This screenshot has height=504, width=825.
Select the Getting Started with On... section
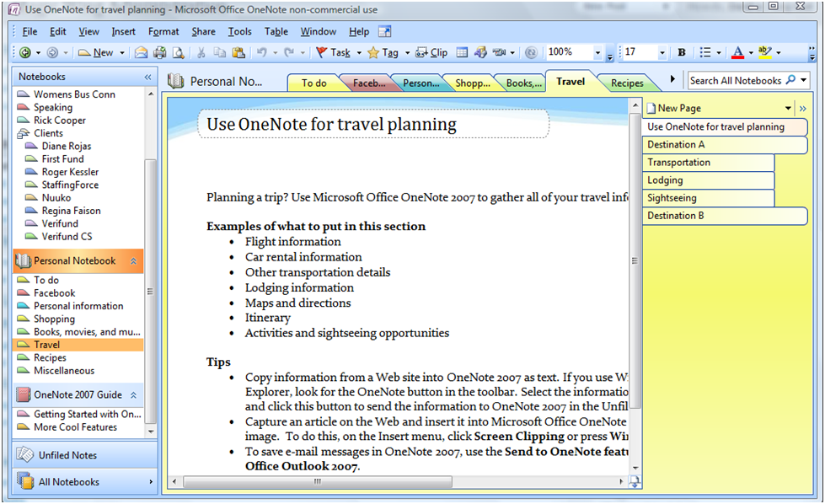coord(88,414)
